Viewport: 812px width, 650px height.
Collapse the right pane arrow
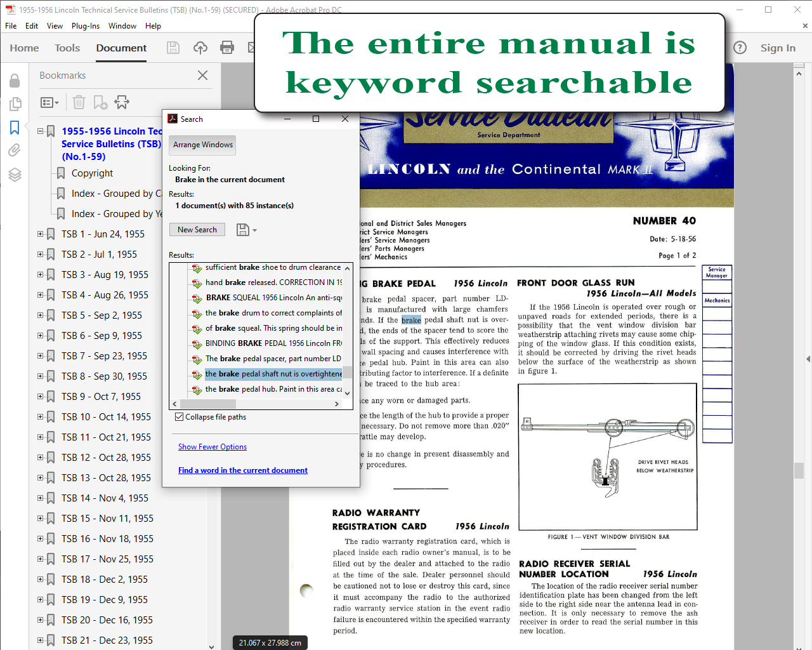(x=808, y=359)
